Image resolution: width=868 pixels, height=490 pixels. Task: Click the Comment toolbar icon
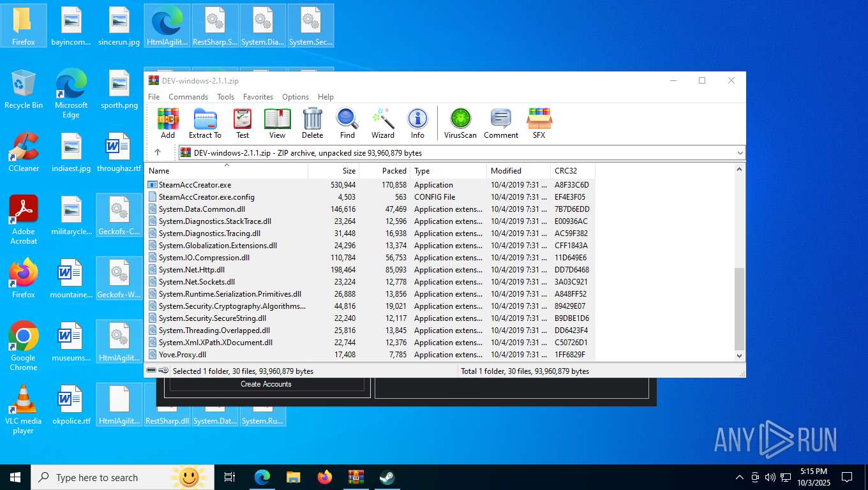[x=501, y=123]
